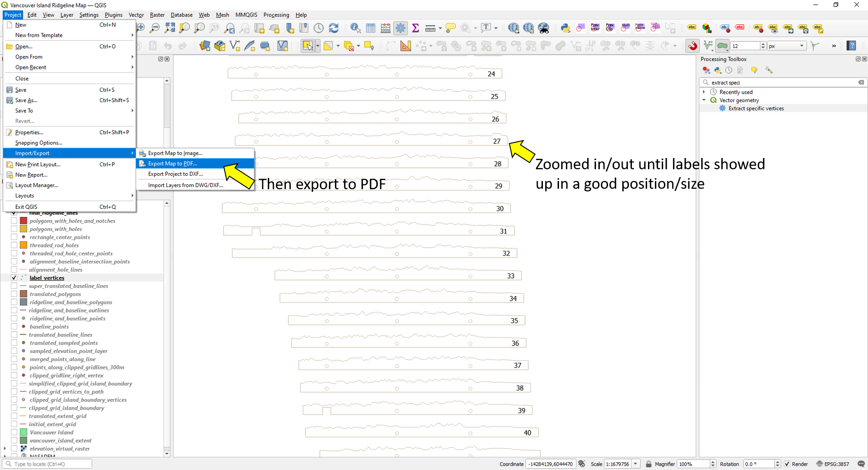
Task: Toggle the Render checkbox in status bar
Action: click(787, 464)
